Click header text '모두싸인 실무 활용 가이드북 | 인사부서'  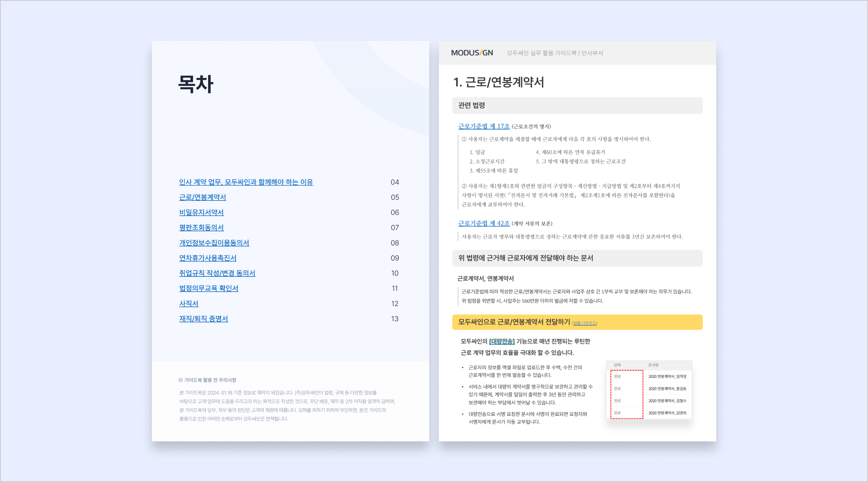[555, 53]
